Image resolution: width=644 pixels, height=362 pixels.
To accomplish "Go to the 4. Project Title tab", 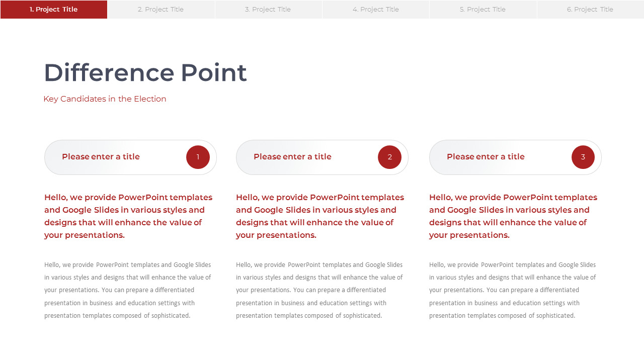I will coord(376,10).
